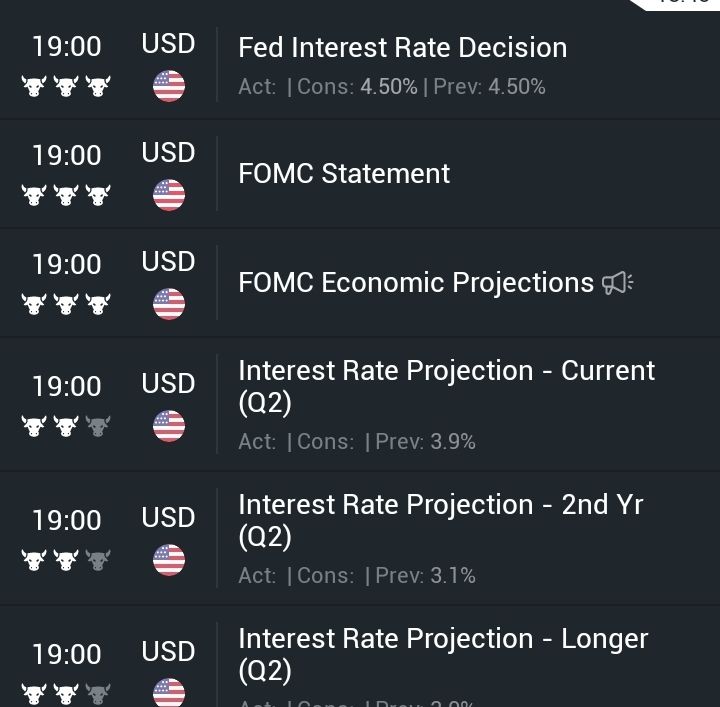Viewport: 720px width, 707px height.
Task: Open the FOMC Economic Projections event
Action: tap(360, 282)
